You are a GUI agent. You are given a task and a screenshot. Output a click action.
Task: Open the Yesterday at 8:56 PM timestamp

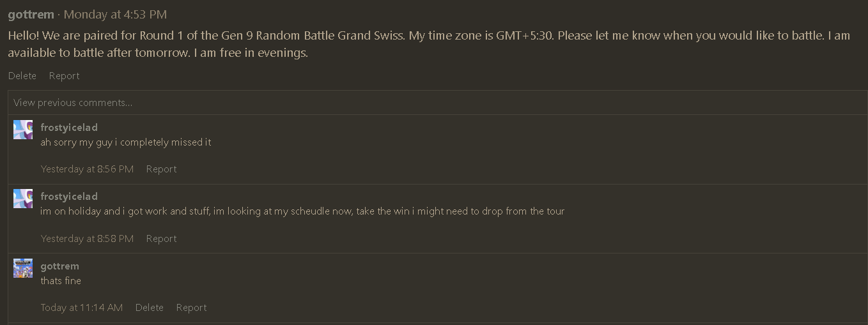click(87, 169)
